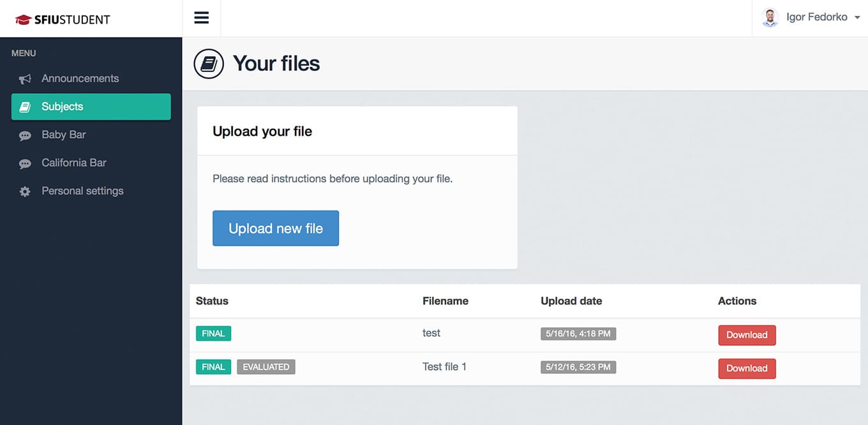868x425 pixels.
Task: Click the 'Upload your file' panel heading
Action: tap(262, 131)
